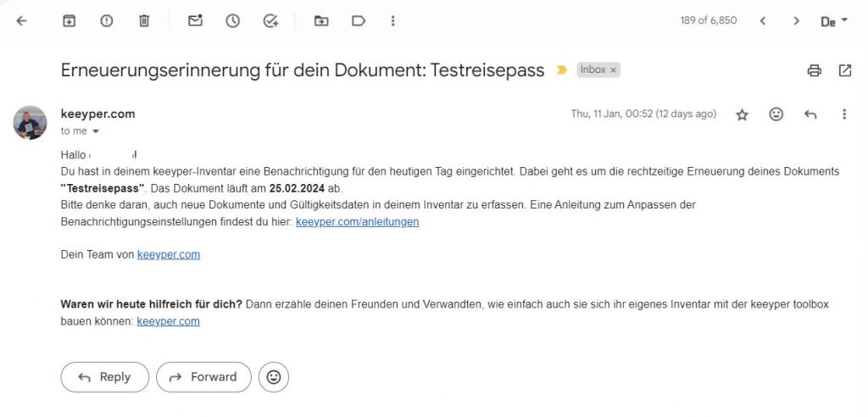The width and height of the screenshot is (868, 417).
Task: Open Move to folder menu
Action: click(321, 21)
